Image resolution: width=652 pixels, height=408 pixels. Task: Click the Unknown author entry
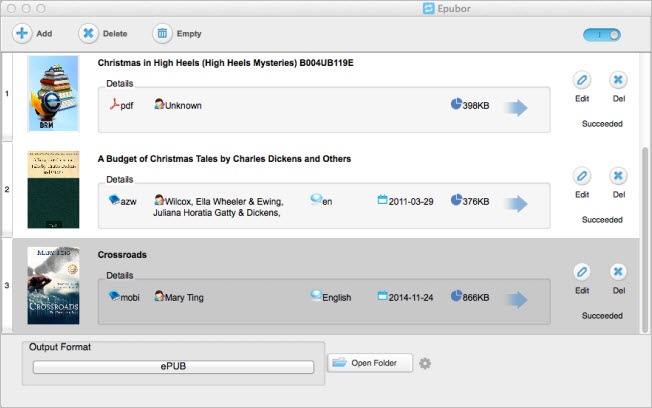coord(178,105)
